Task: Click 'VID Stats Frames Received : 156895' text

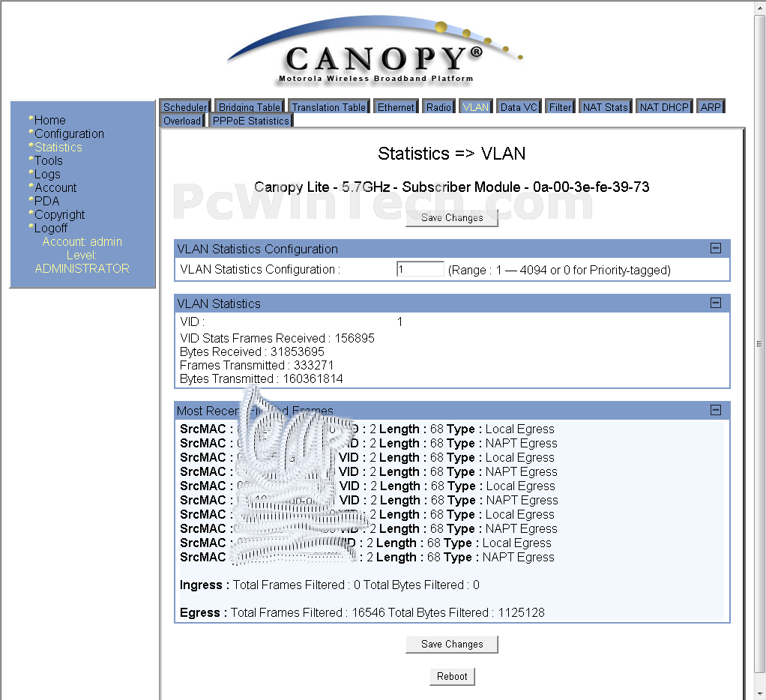Action: pyautogui.click(x=277, y=338)
